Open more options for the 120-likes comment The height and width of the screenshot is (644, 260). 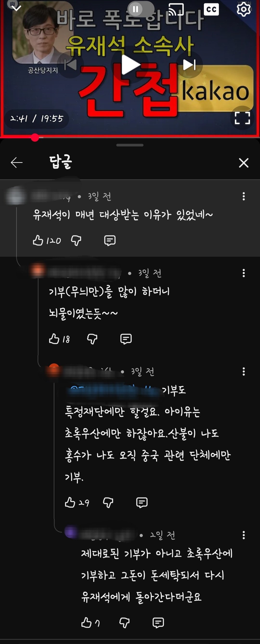pyautogui.click(x=244, y=196)
